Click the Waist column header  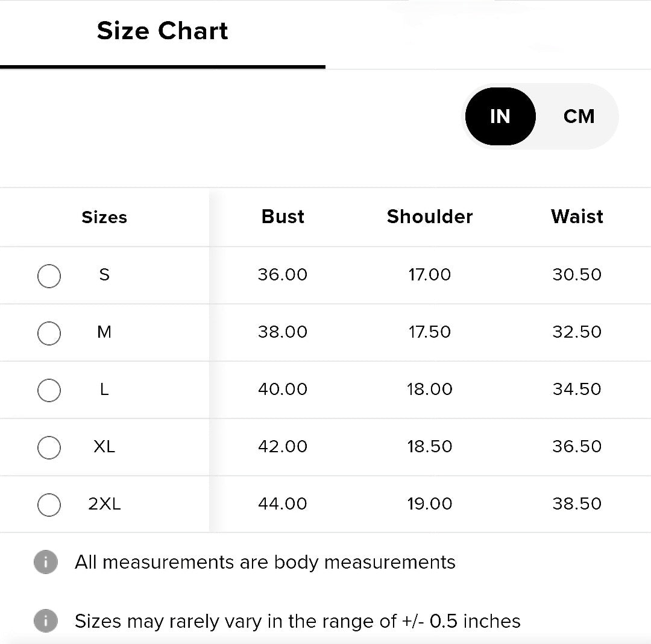(x=577, y=216)
